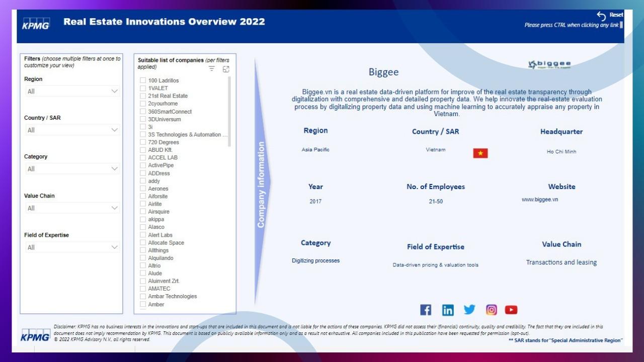This screenshot has width=644, height=362.
Task: Open the Category filter dropdown
Action: [x=72, y=169]
